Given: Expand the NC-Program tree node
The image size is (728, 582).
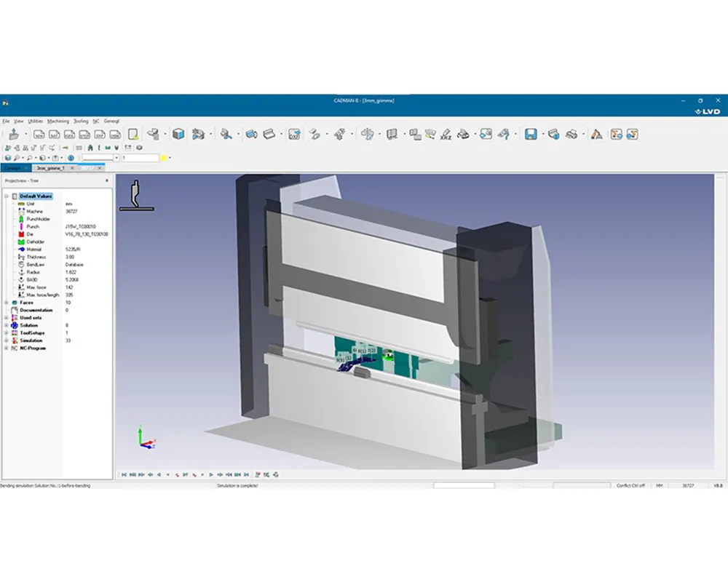Looking at the screenshot, I should 7,348.
